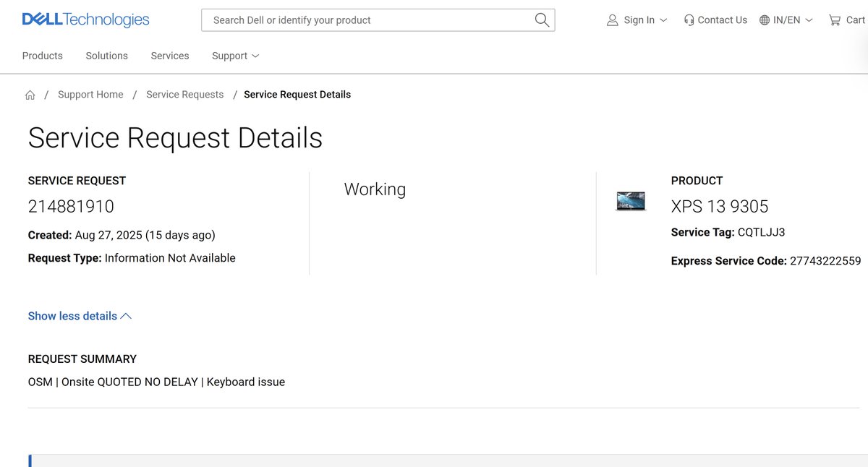Click Request Type Information Not Available
Viewport: 868px width, 467px height.
pyautogui.click(x=132, y=258)
